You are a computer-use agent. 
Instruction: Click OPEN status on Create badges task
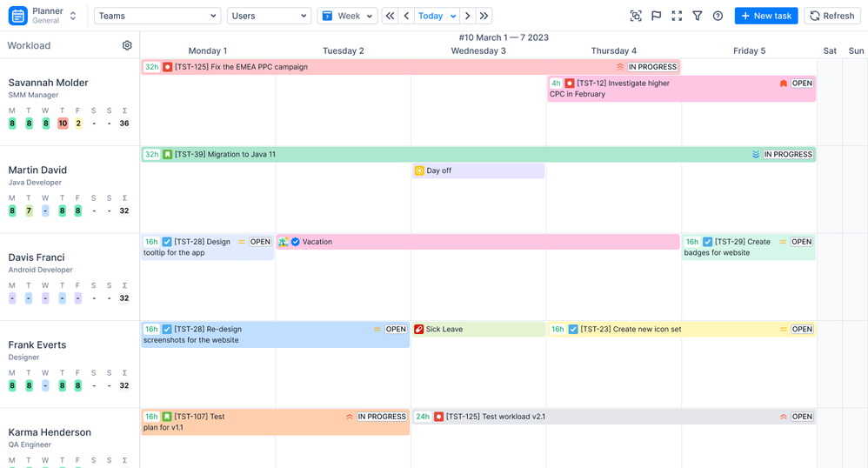tap(802, 242)
